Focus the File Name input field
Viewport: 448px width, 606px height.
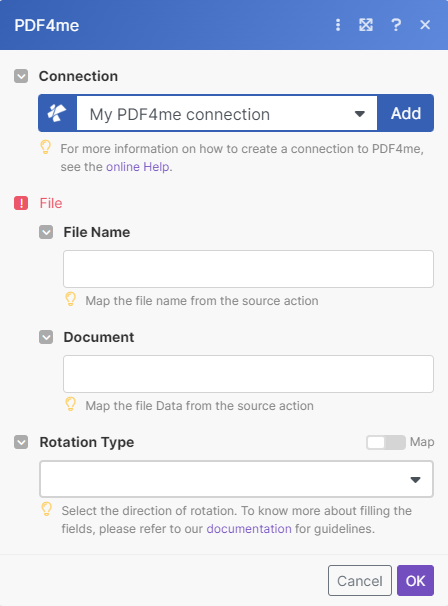point(248,269)
